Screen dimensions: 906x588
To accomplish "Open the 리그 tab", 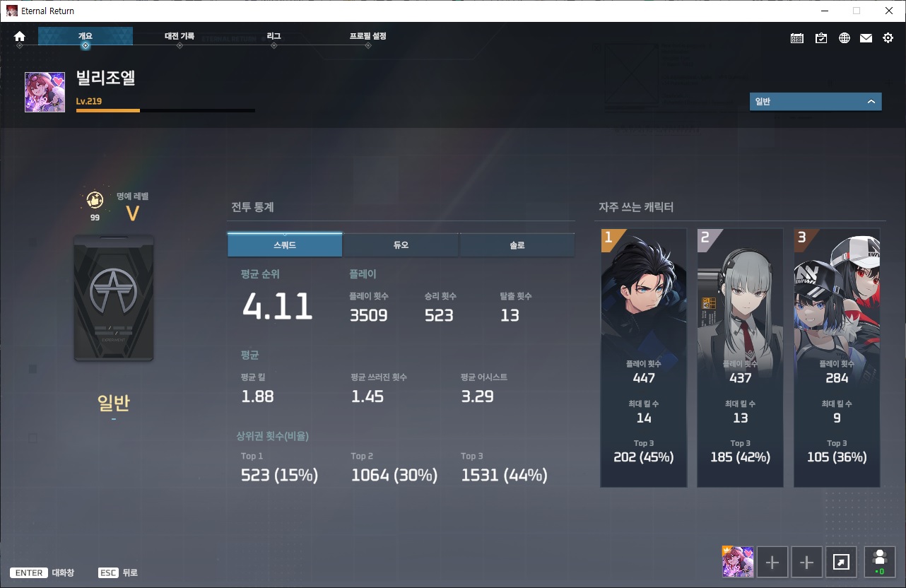I will (274, 36).
